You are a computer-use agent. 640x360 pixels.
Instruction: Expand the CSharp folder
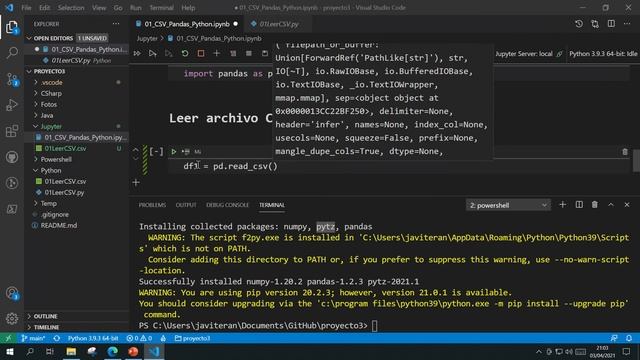51,93
